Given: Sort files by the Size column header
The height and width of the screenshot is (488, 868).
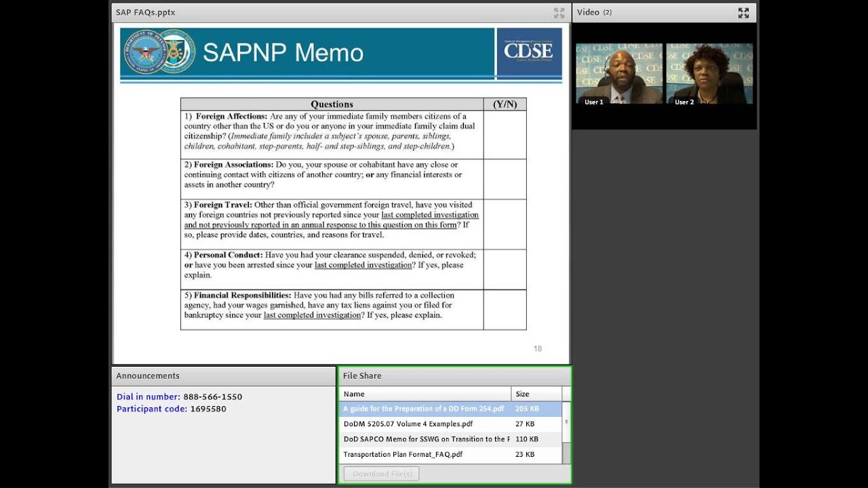Looking at the screenshot, I should 536,394.
